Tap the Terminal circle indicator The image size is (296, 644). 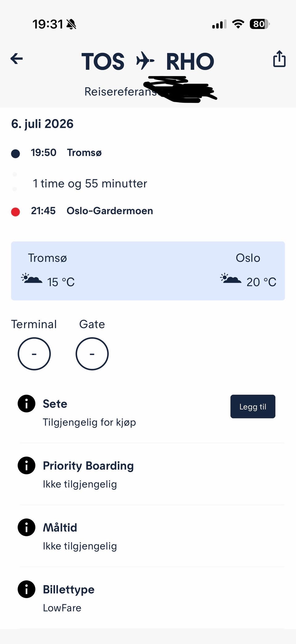click(34, 354)
